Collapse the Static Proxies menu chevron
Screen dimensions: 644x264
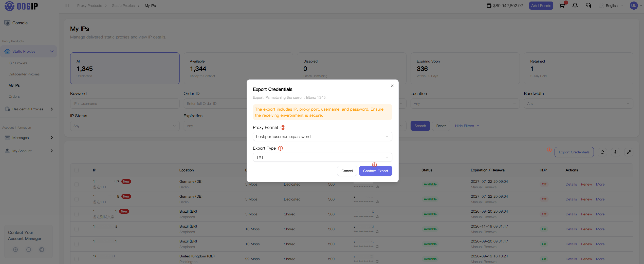click(52, 51)
